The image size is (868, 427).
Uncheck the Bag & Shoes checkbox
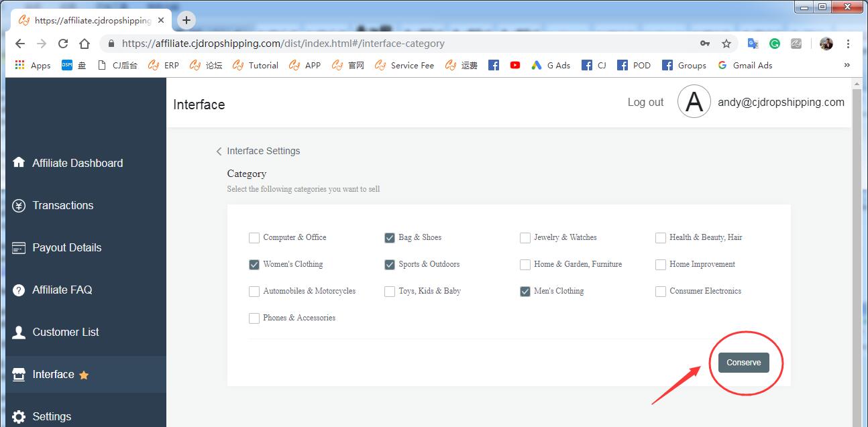[390, 238]
